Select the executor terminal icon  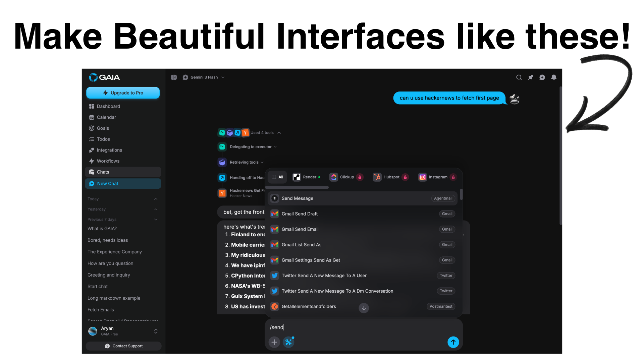pos(222,146)
